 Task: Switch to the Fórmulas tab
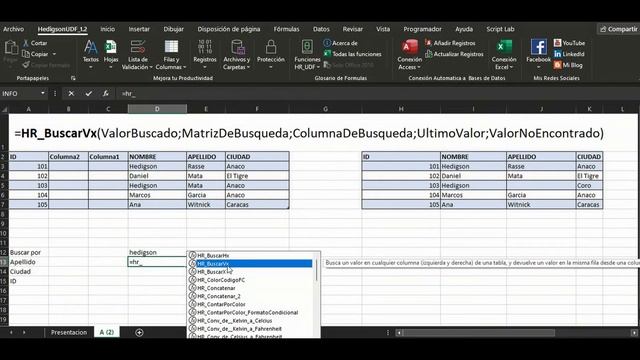[286, 29]
